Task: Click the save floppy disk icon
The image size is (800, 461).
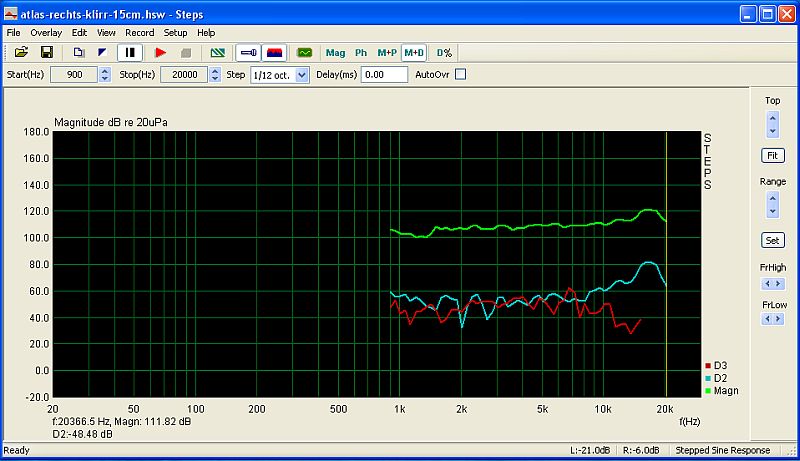Action: [46, 52]
